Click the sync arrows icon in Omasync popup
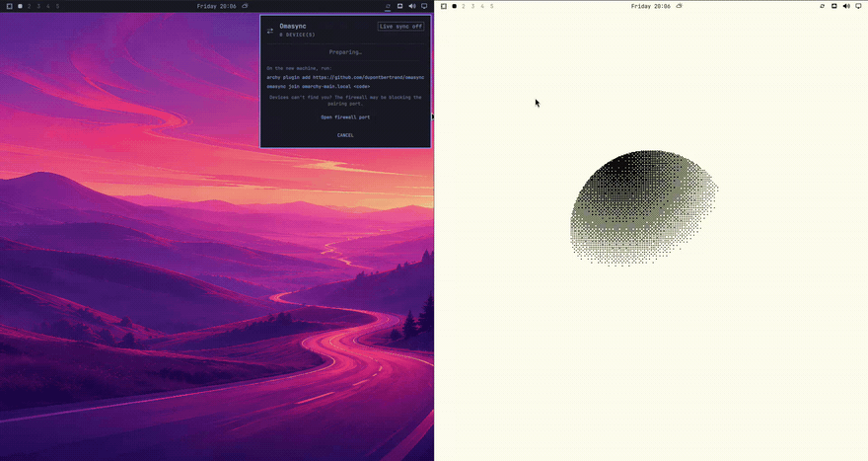 click(x=270, y=31)
